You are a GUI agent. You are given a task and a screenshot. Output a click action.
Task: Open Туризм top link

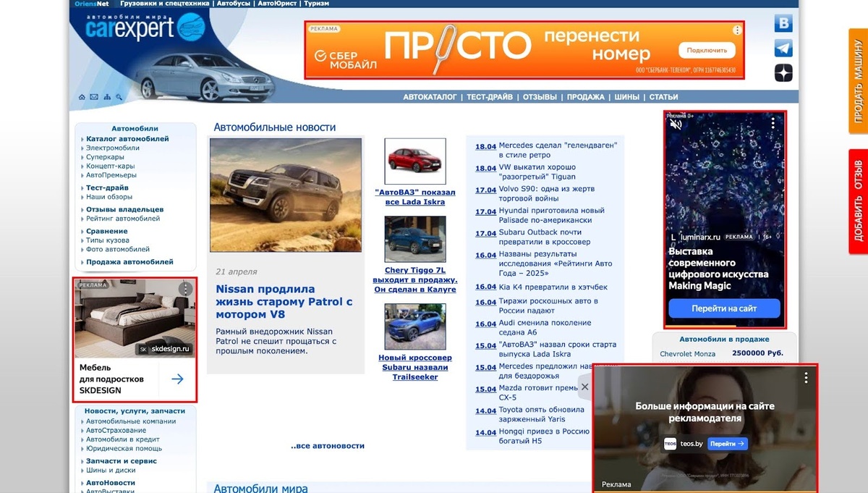point(317,4)
